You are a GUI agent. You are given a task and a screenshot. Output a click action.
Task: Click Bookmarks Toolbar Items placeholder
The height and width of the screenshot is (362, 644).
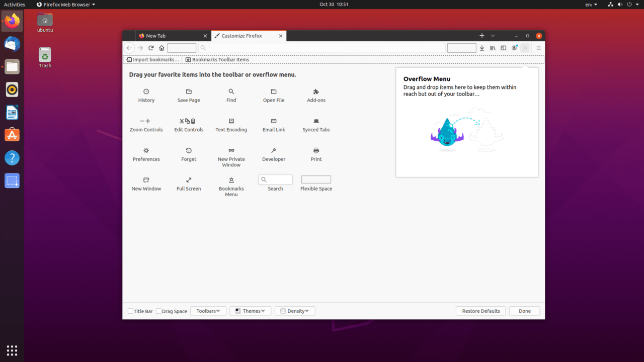(217, 59)
